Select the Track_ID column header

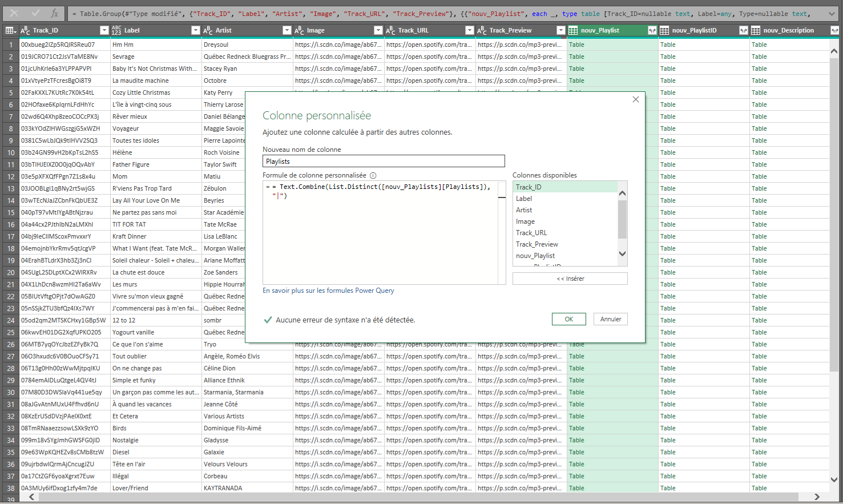tap(64, 30)
